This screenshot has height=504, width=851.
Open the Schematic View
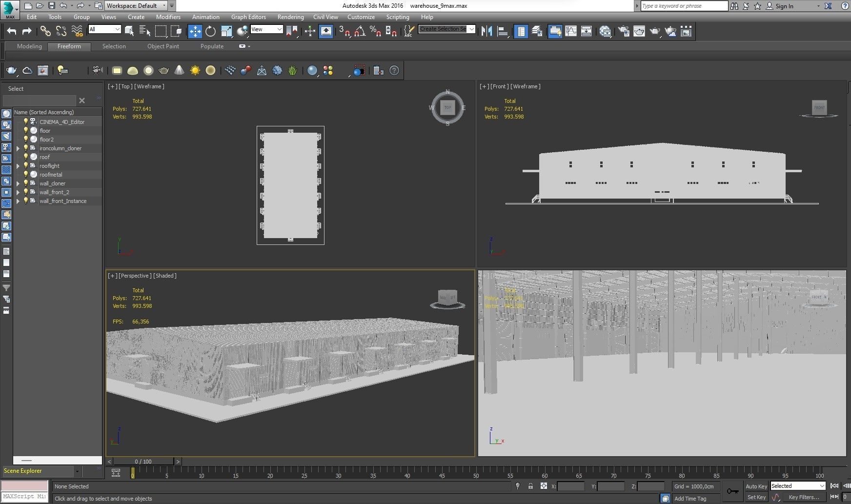[x=587, y=31]
